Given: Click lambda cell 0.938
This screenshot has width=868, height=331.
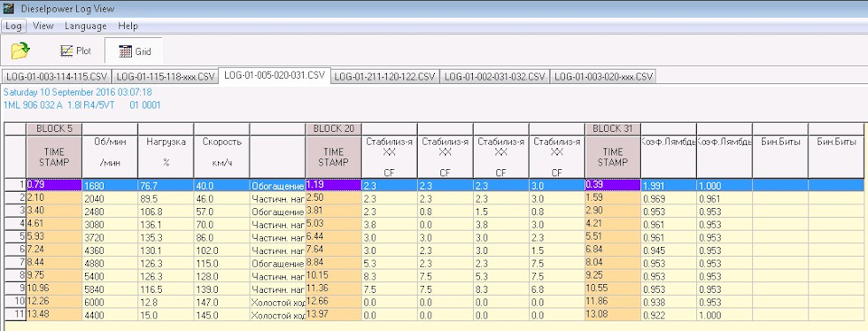Looking at the screenshot, I should 669,302.
